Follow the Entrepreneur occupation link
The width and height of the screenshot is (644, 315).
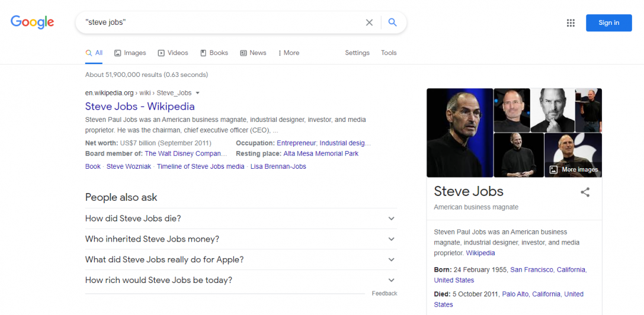[297, 143]
